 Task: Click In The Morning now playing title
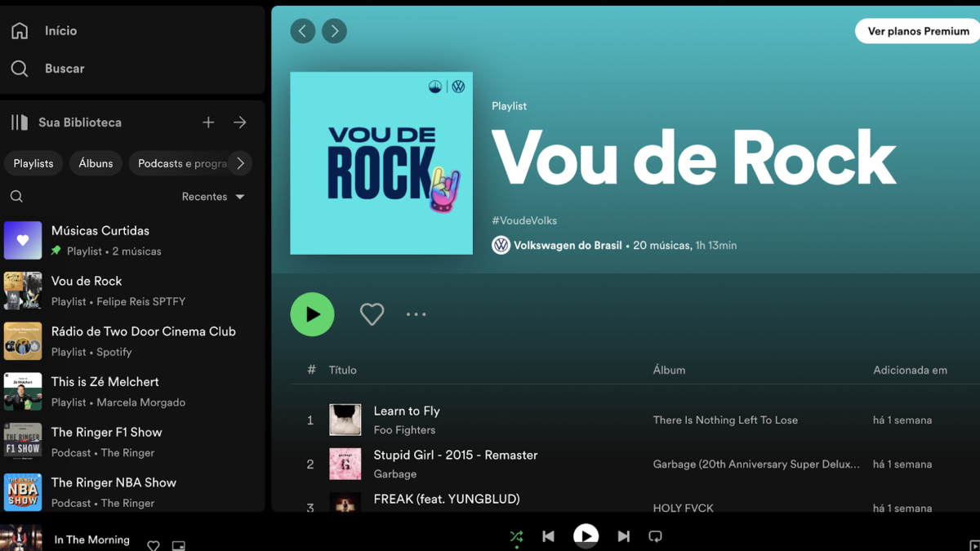tap(91, 540)
